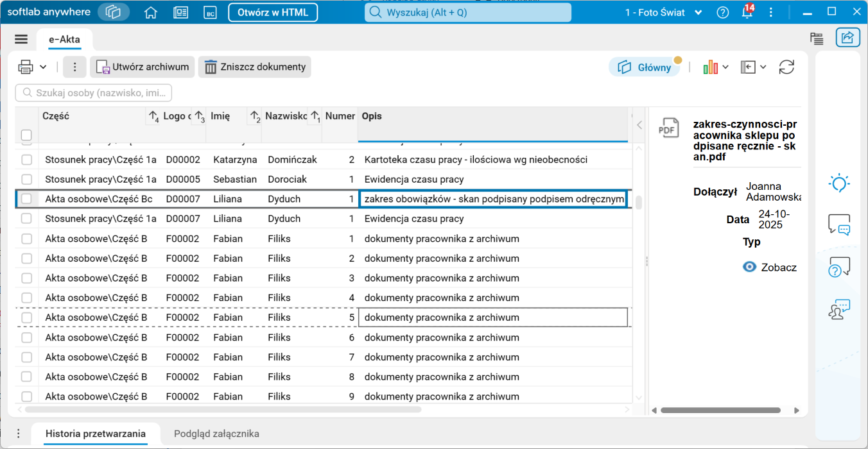The height and width of the screenshot is (449, 868).
Task: Select checkbox for Sebastian Dorociak row
Action: pyautogui.click(x=26, y=179)
